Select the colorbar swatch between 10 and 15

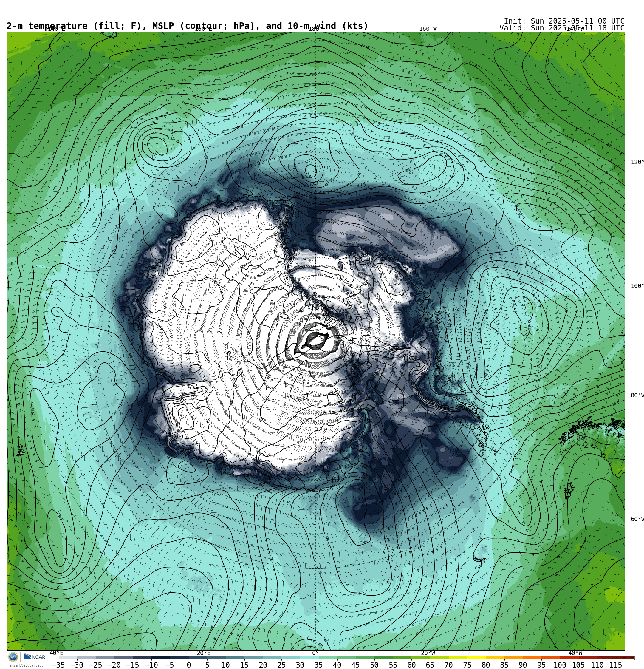pos(235,657)
